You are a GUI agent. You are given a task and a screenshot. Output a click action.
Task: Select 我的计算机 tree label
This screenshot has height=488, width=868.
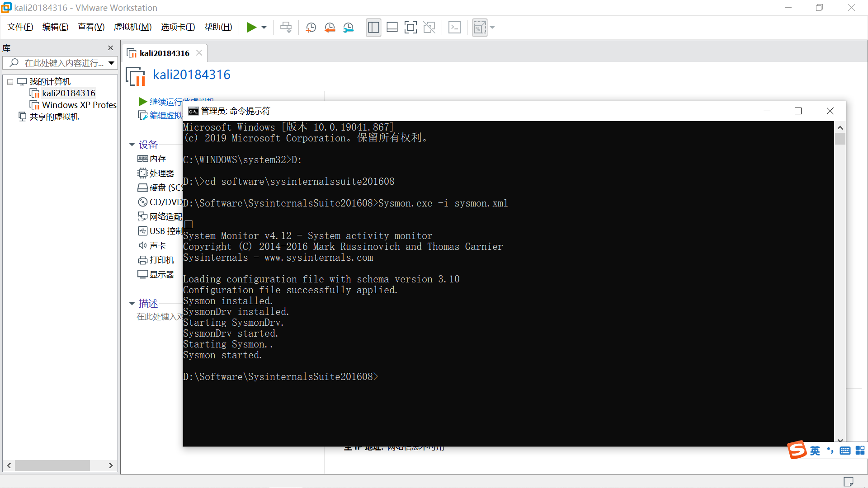click(x=50, y=82)
